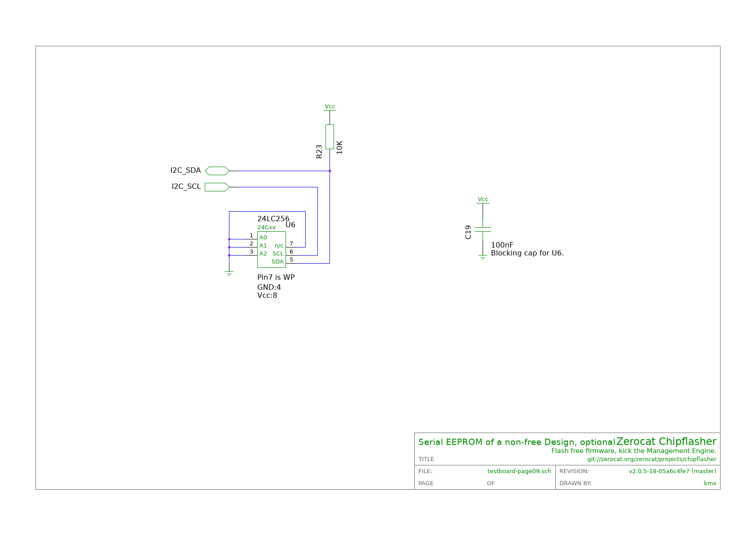This screenshot has width=756, height=535.
Task: Click the "Serial EEPROM of a non-free Design, optional" title
Action: coord(516,442)
